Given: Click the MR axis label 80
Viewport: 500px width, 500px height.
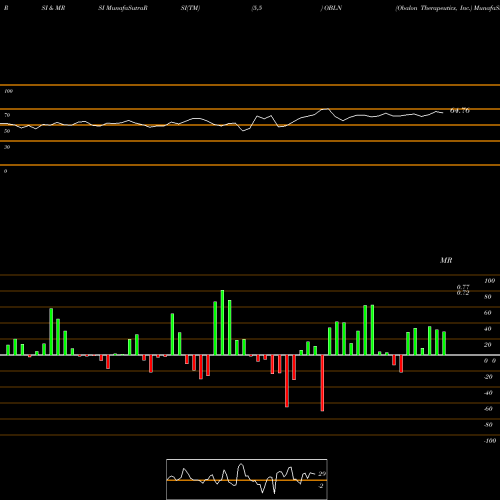Looking at the screenshot, I should 488,297.
